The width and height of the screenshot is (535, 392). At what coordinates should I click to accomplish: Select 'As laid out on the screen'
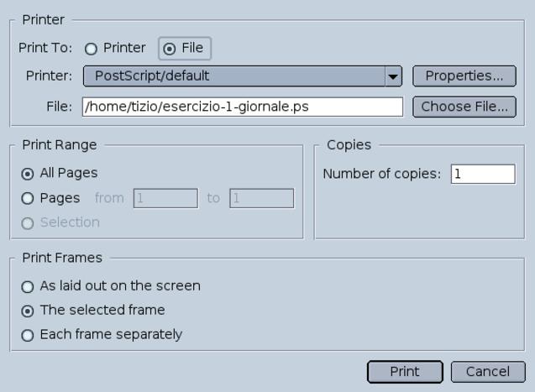pyautogui.click(x=29, y=286)
